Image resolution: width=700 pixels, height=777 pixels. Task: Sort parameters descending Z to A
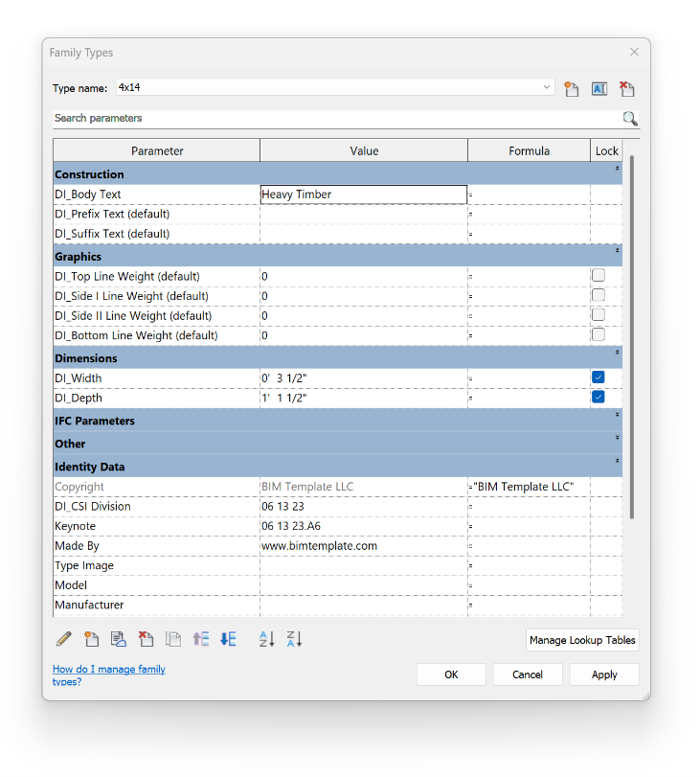coord(294,639)
